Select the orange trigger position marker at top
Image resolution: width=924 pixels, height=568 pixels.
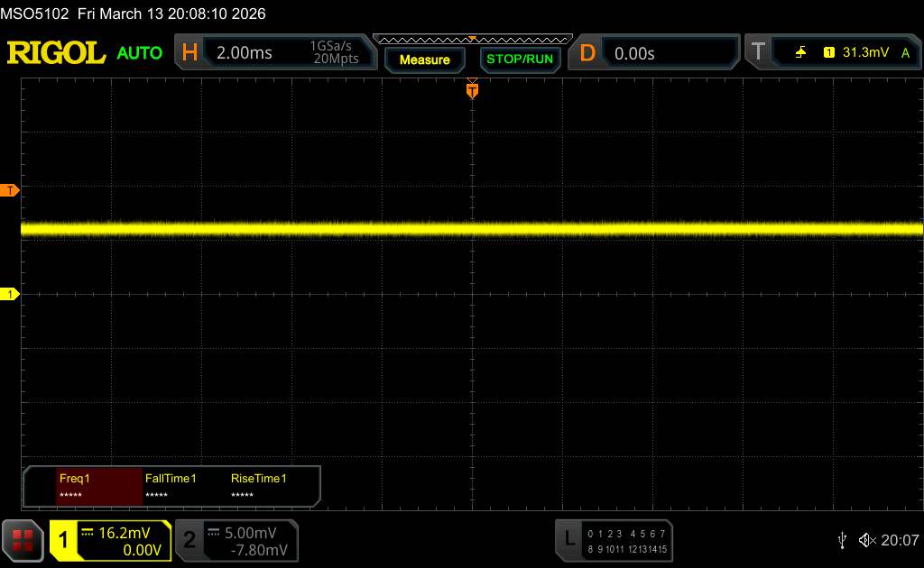point(472,89)
